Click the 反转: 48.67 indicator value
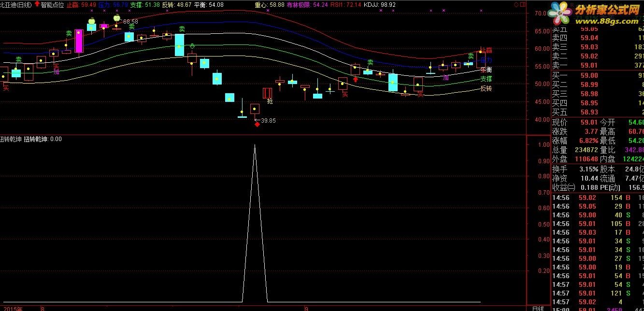644x311 pixels. coord(177,5)
